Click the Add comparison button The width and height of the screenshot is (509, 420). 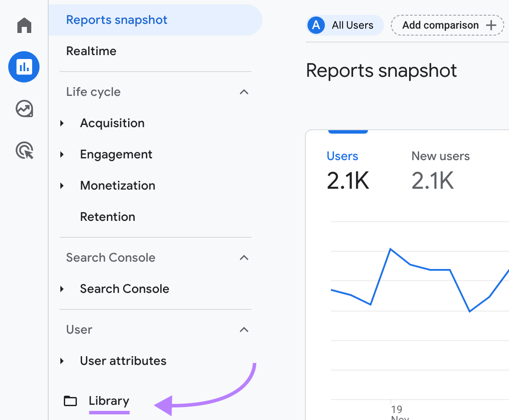coord(441,25)
